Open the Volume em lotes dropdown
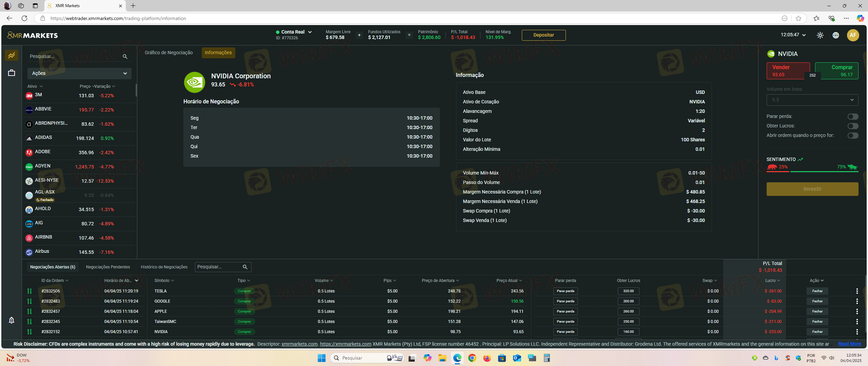 coord(812,100)
